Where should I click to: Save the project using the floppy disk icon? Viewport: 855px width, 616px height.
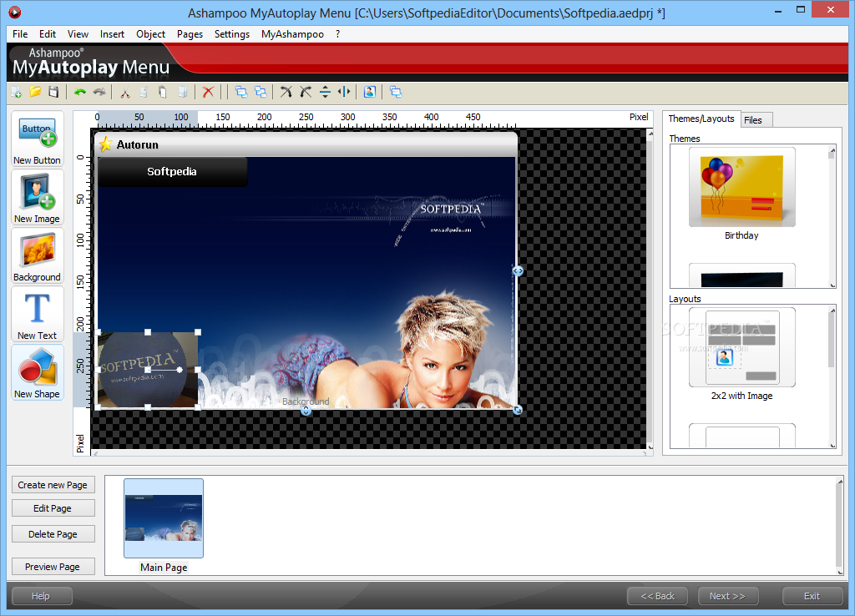click(53, 92)
